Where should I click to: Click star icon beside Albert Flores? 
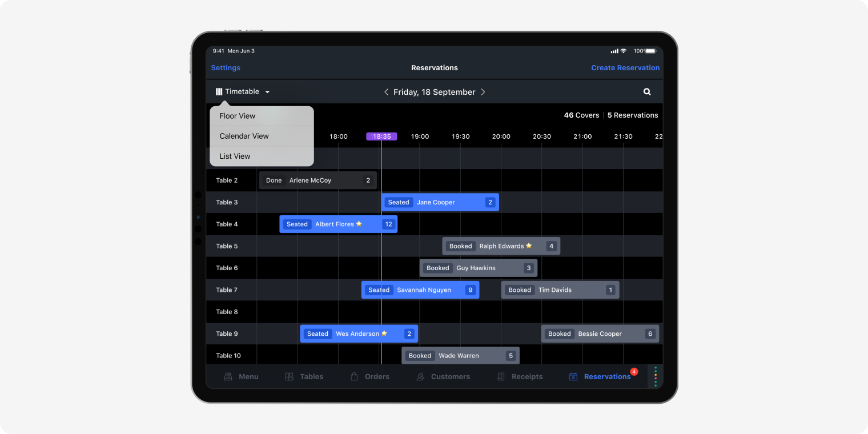pyautogui.click(x=359, y=224)
